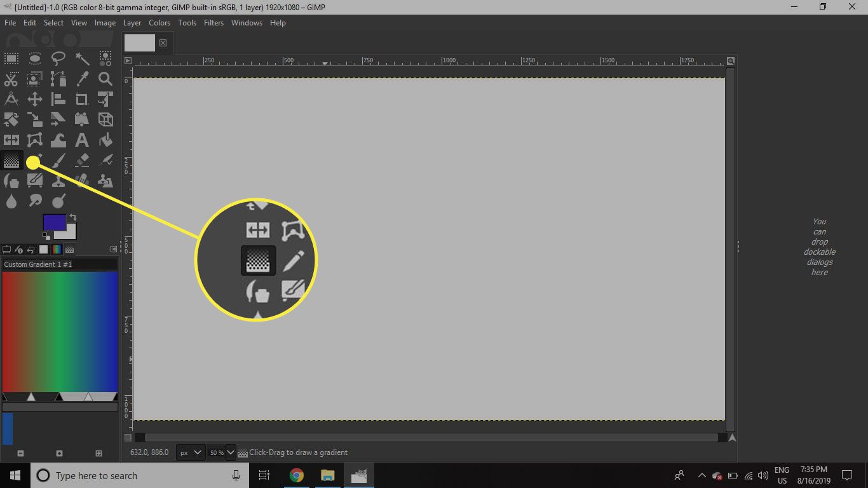Select the Scissors Select tool

click(11, 79)
